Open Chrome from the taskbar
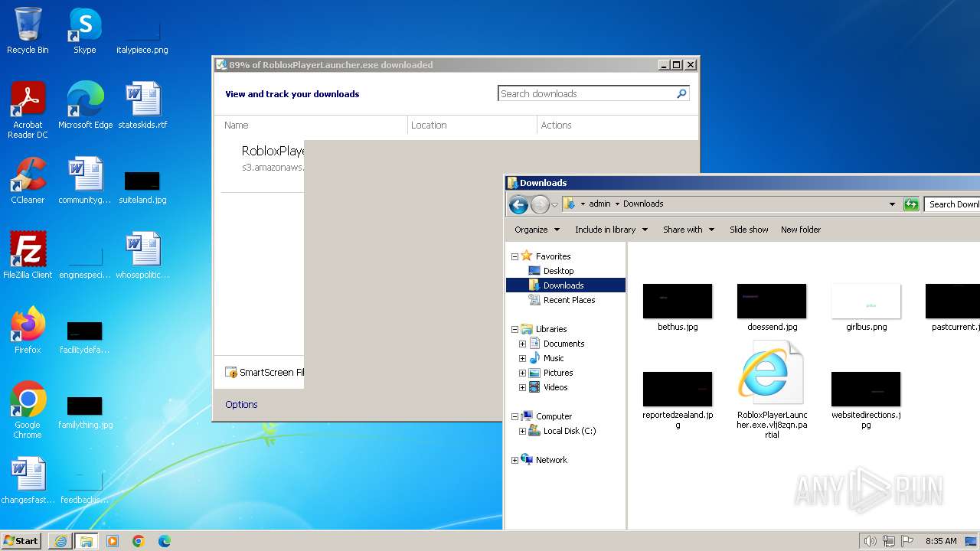 (139, 541)
